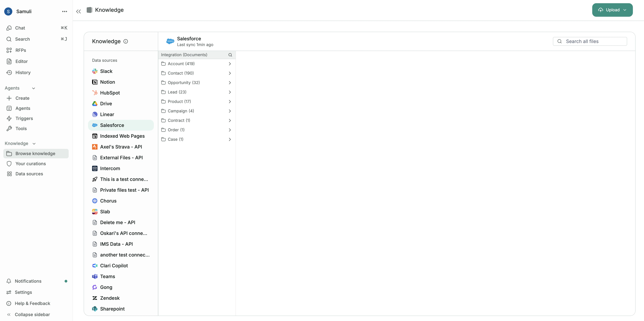The height and width of the screenshot is (321, 644).
Task: Click the Sharepoint integration icon
Action: 95,309
